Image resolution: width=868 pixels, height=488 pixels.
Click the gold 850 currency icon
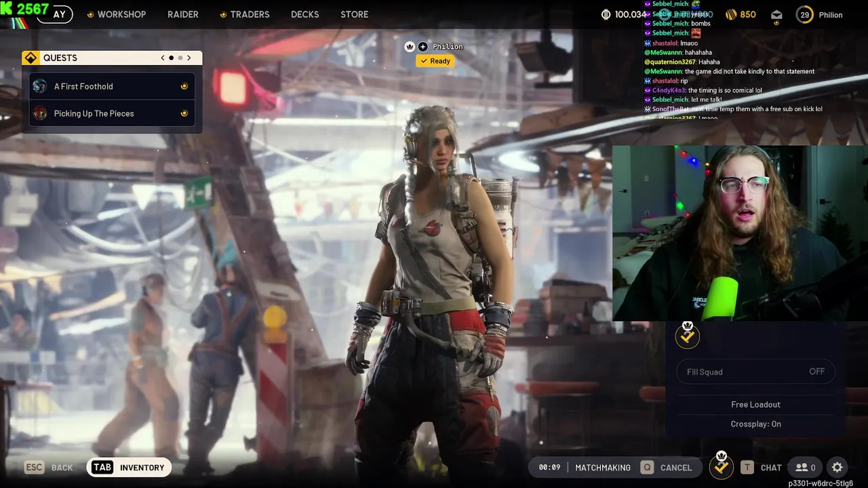[x=731, y=14]
